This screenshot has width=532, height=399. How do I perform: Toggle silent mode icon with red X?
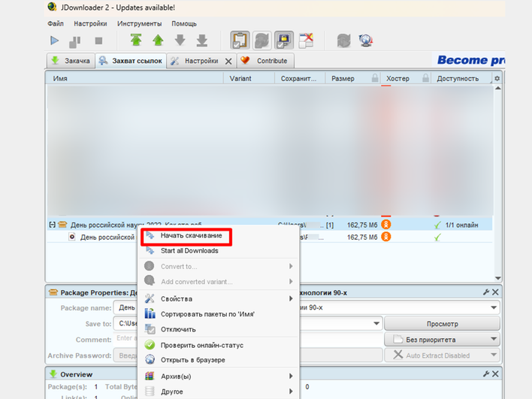[x=306, y=41]
